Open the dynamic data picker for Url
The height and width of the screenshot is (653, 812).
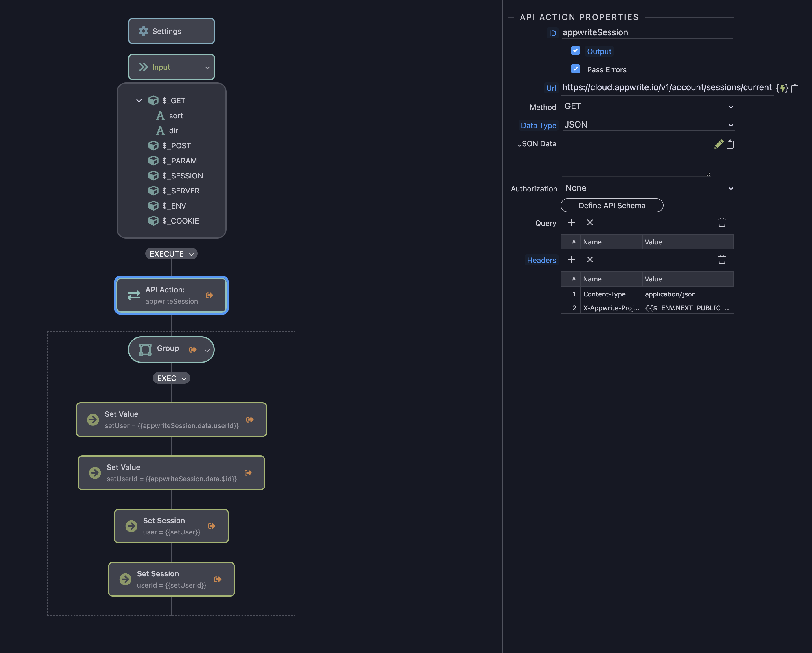[782, 88]
